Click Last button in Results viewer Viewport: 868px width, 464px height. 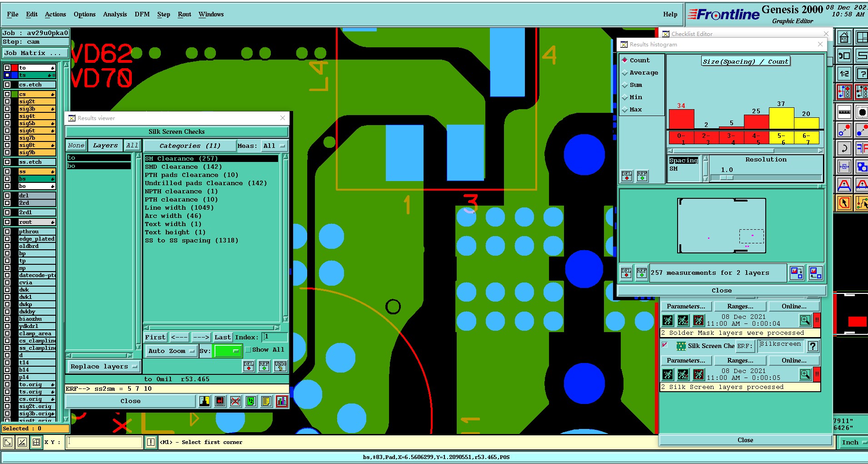223,338
